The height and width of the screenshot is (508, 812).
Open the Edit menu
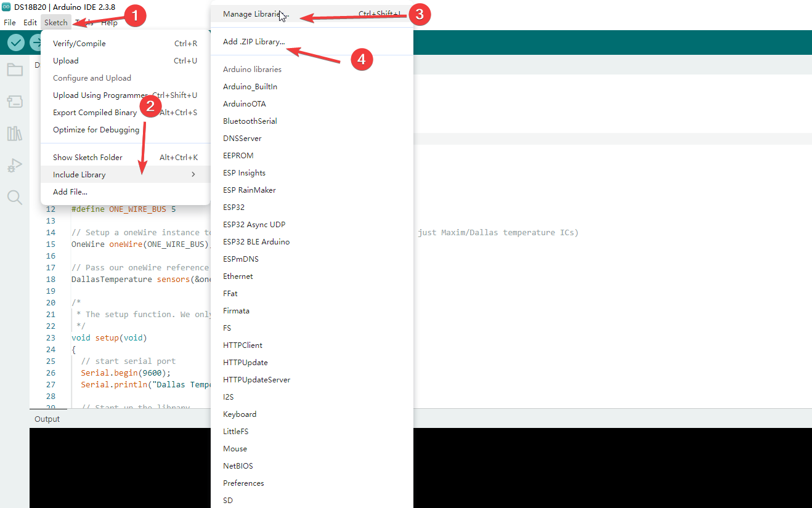point(30,23)
